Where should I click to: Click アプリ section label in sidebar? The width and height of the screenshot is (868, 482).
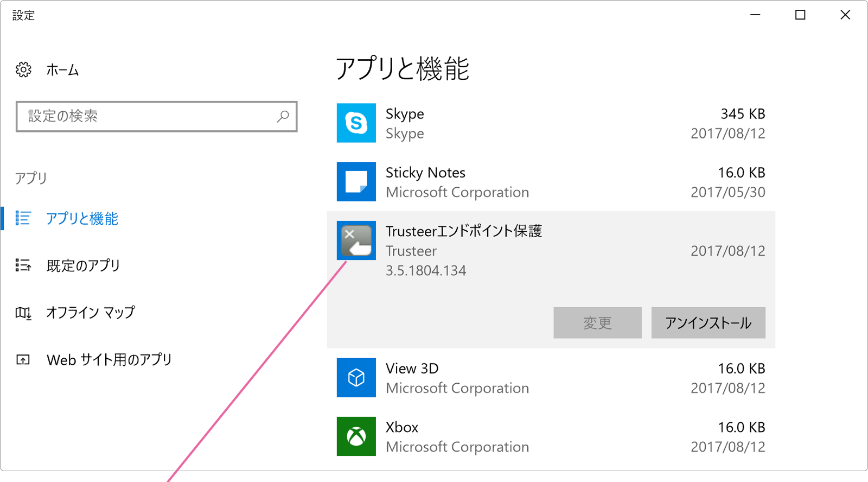pos(31,178)
